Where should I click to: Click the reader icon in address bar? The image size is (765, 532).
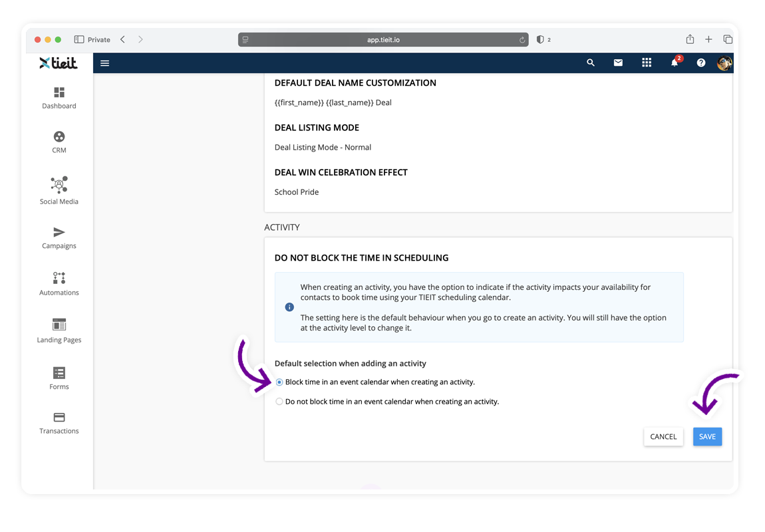[x=245, y=40]
